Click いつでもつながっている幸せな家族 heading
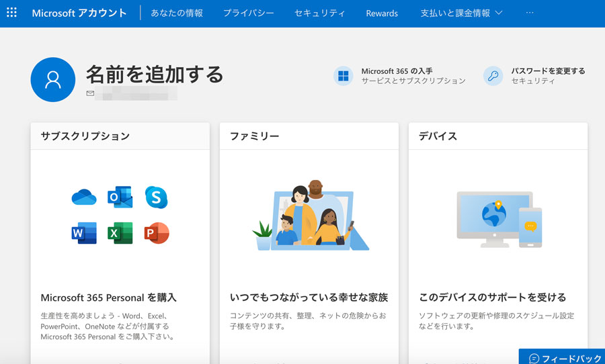This screenshot has width=605, height=364. [309, 298]
